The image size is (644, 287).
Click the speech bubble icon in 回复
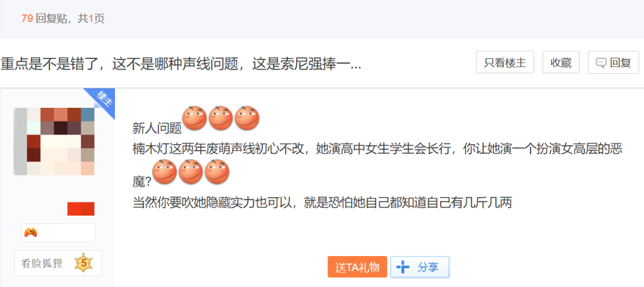pyautogui.click(x=601, y=63)
